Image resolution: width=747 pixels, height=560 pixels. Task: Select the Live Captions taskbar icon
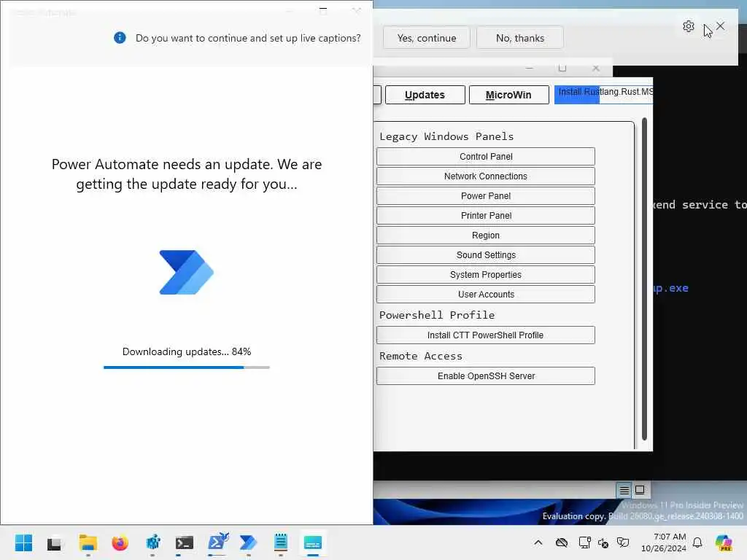click(313, 542)
